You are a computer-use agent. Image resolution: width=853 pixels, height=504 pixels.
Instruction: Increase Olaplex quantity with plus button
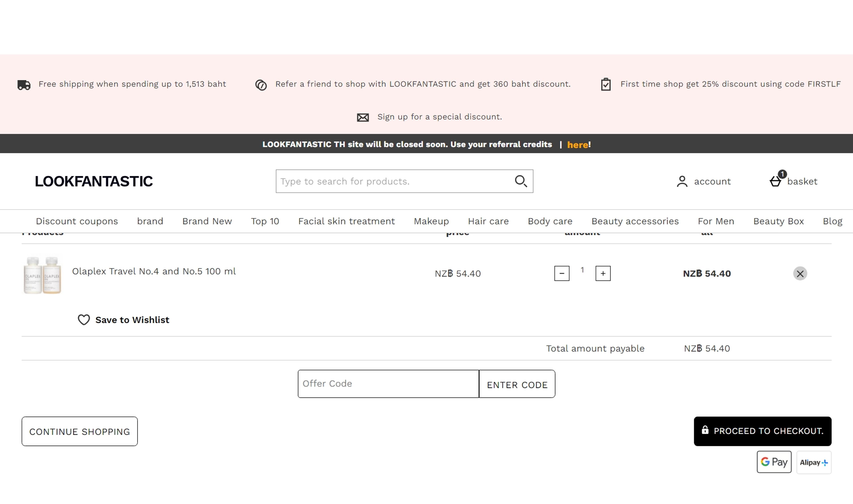(x=603, y=273)
